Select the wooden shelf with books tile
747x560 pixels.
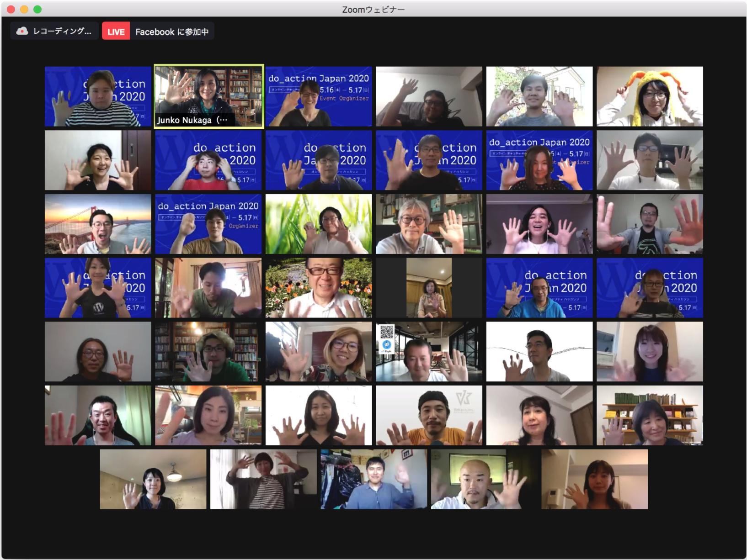[x=650, y=415]
